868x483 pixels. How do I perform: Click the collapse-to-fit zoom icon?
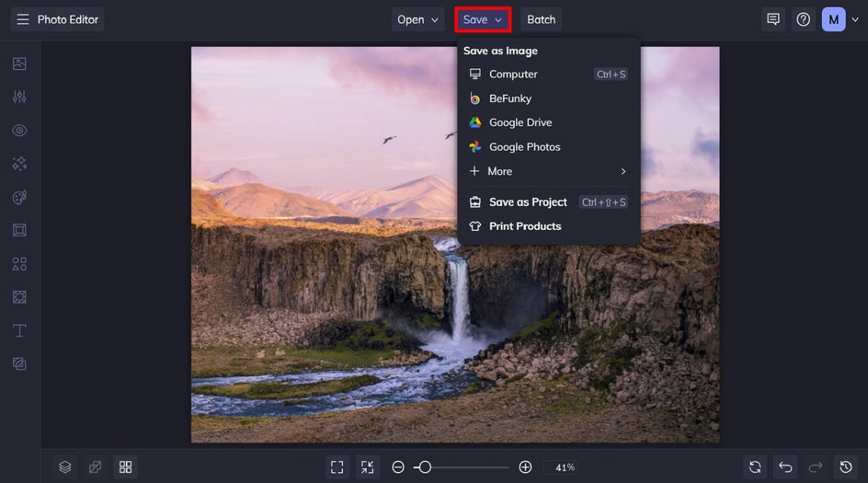click(x=368, y=467)
